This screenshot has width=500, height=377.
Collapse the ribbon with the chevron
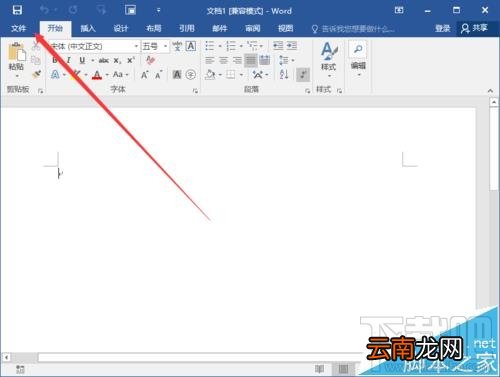pos(490,90)
